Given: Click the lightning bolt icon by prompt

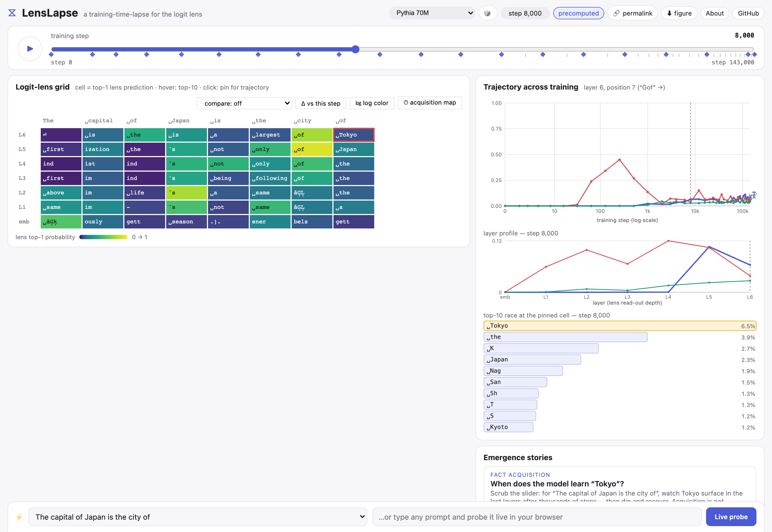Looking at the screenshot, I should tap(19, 517).
